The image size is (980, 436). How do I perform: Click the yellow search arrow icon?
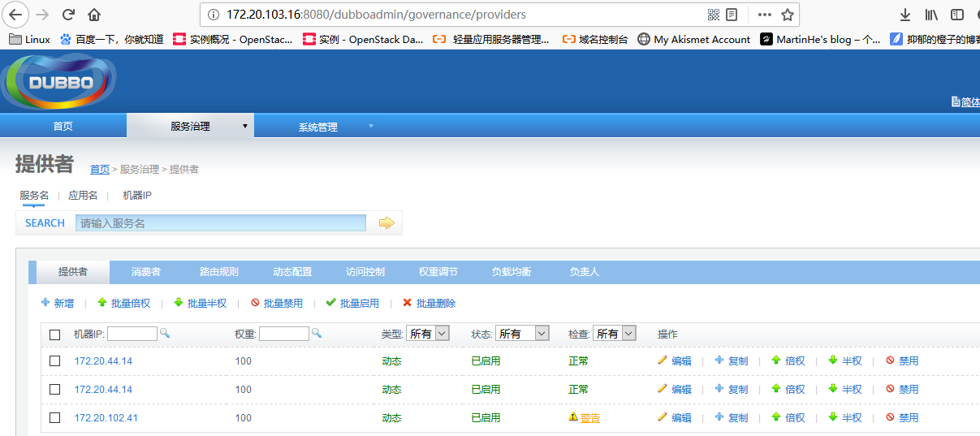click(x=386, y=223)
